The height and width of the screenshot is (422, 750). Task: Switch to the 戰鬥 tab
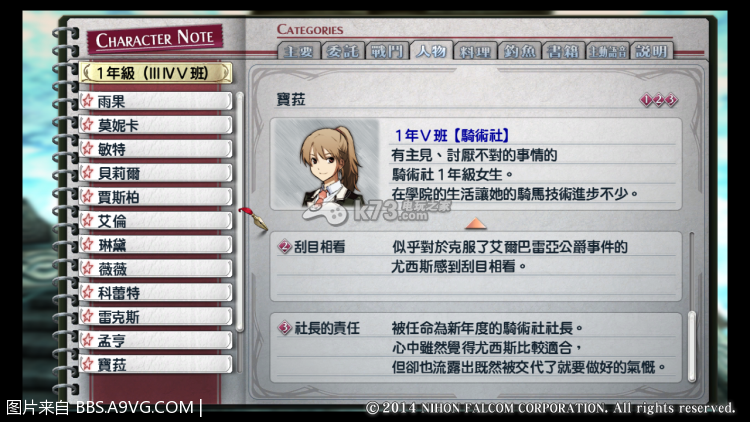click(x=387, y=51)
